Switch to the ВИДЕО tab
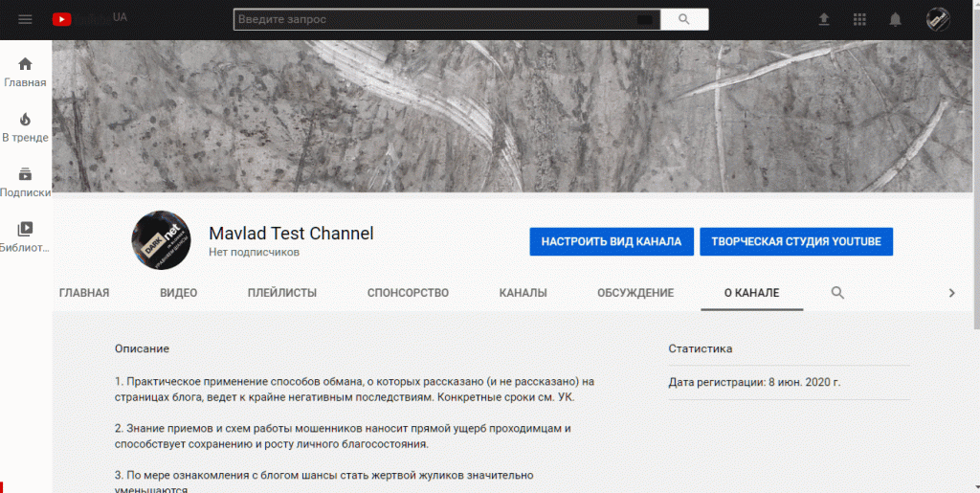Viewport: 980px width, 493px height. click(178, 293)
